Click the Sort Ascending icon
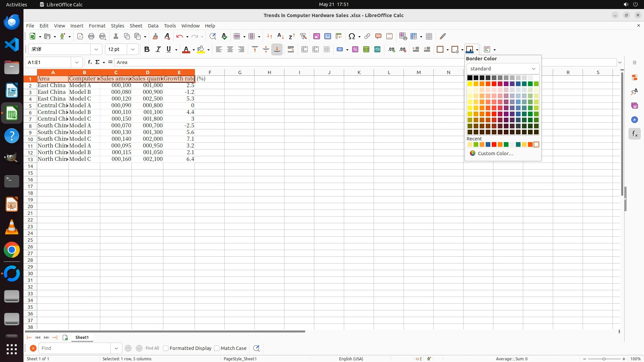This screenshot has height=362, width=644. coord(281,36)
